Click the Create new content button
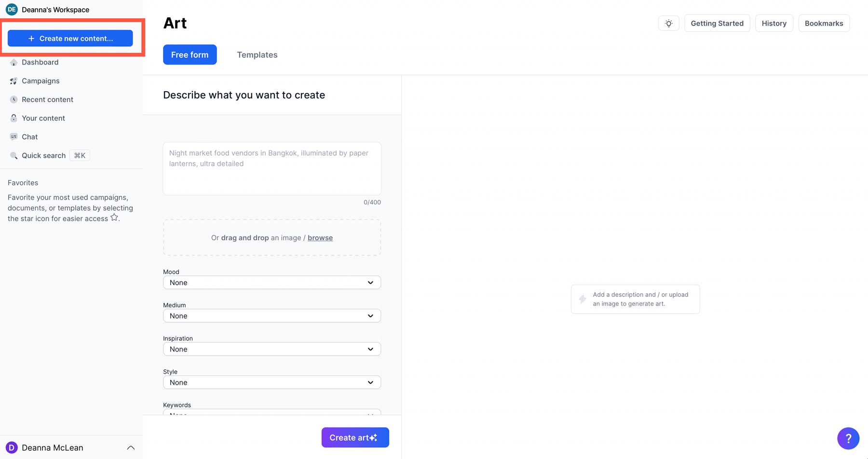The width and height of the screenshot is (868, 459). pos(70,38)
